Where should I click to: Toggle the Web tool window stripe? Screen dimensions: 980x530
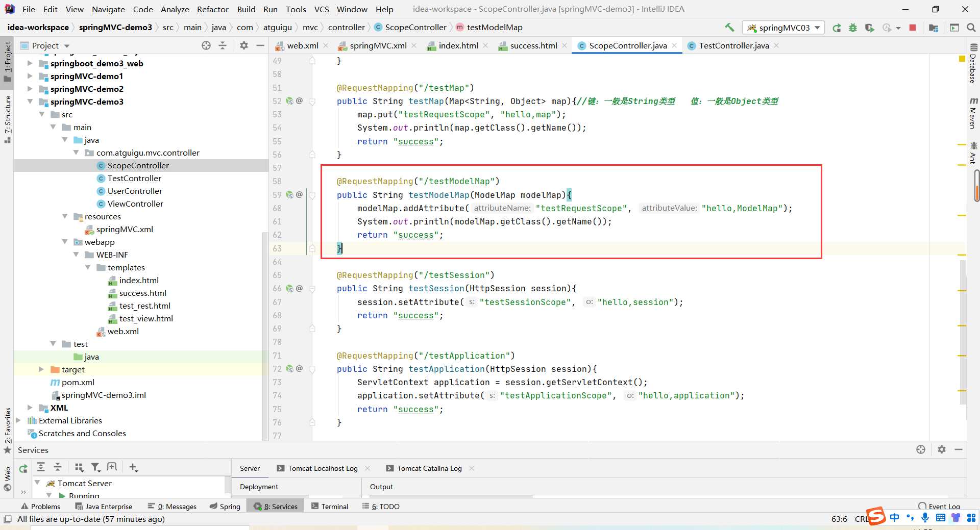tap(8, 478)
